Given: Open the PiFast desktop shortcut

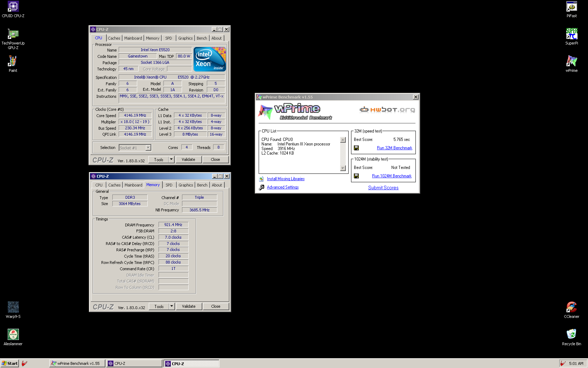Looking at the screenshot, I should click(x=572, y=9).
